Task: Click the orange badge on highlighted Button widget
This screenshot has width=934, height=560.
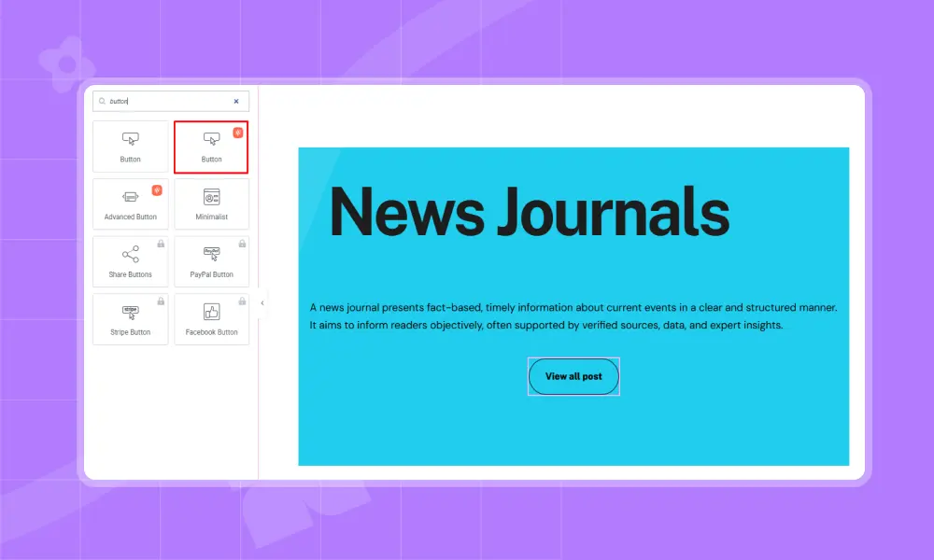Action: click(x=238, y=133)
